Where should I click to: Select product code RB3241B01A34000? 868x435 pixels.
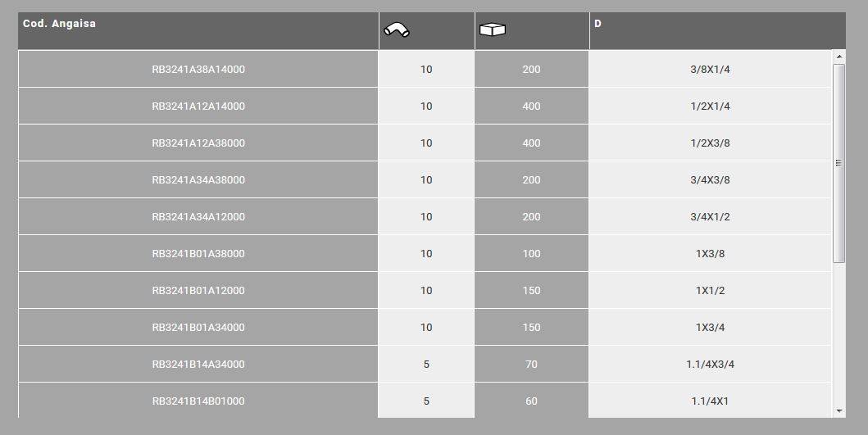click(198, 328)
